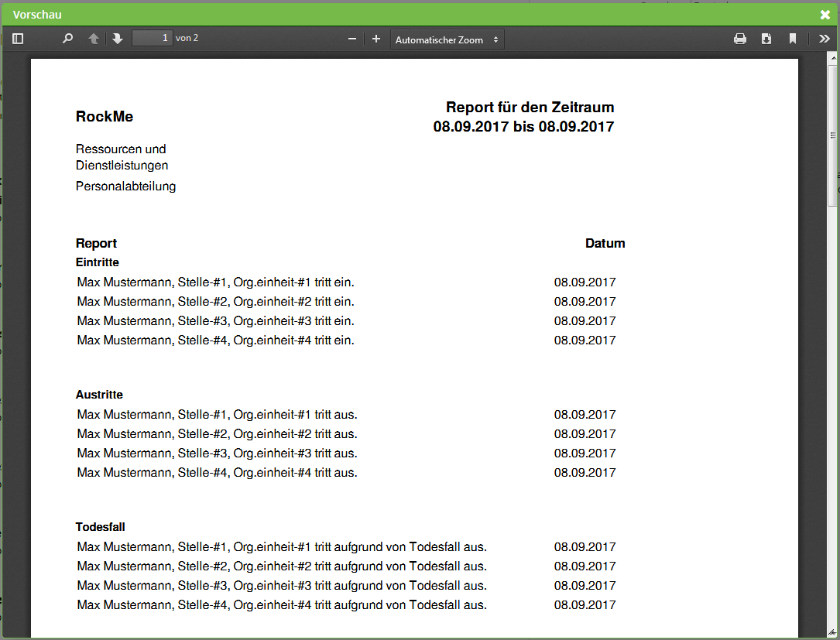Viewport: 840px width, 640px height.
Task: Click the Vorschau dialog title
Action: click(37, 15)
